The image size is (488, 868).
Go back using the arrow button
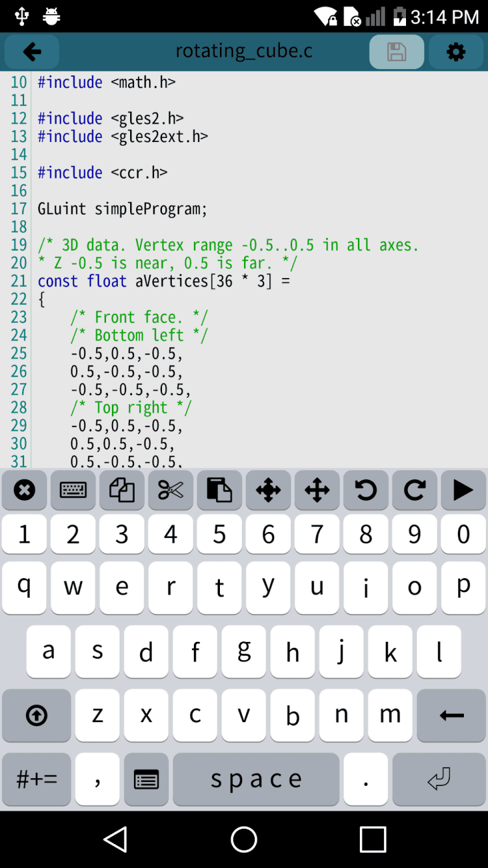tap(32, 52)
